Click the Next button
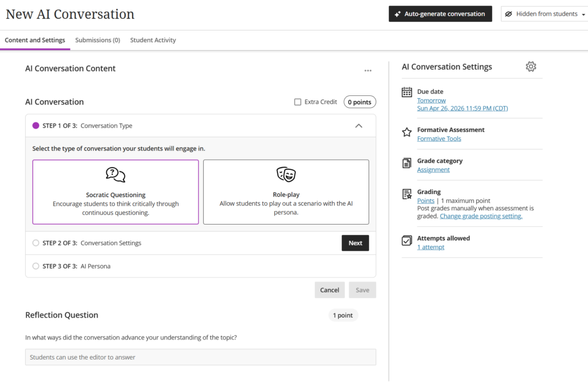 [x=355, y=243]
